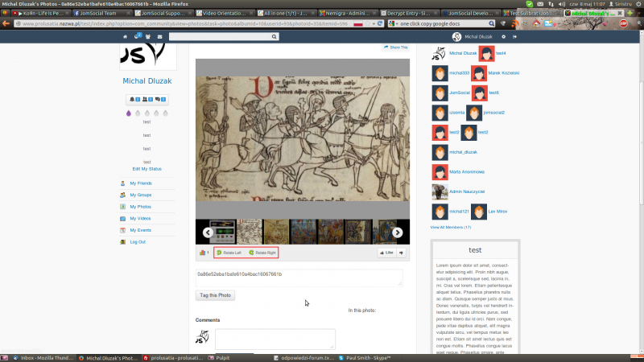This screenshot has height=362, width=644.
Task: Click the browser address bar
Action: 185,24
